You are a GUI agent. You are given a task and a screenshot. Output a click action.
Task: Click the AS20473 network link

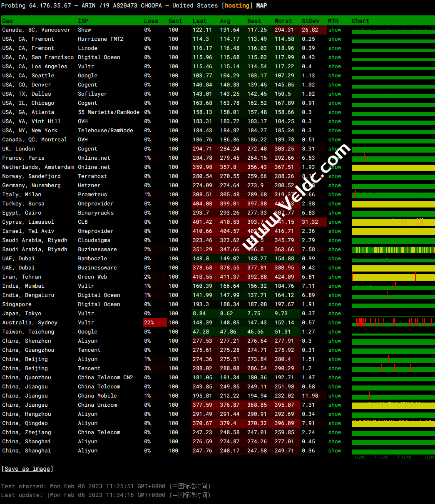pos(125,6)
